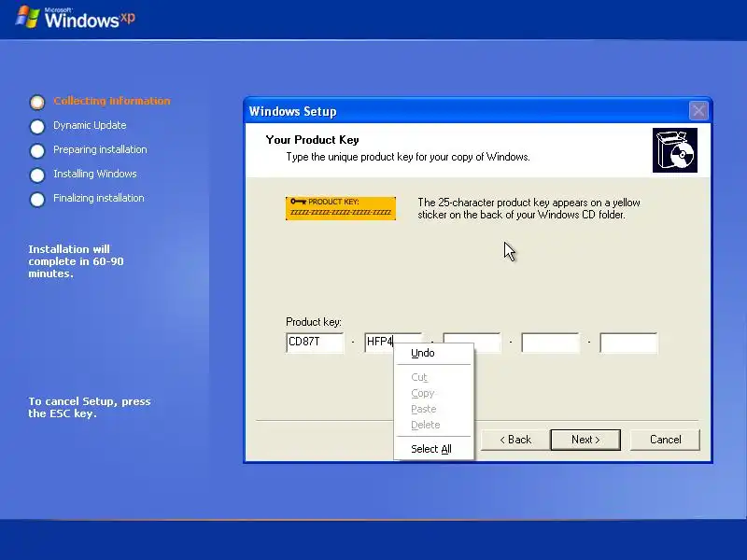Click the 'Your Product Key' heading
747x560 pixels.
pos(312,140)
